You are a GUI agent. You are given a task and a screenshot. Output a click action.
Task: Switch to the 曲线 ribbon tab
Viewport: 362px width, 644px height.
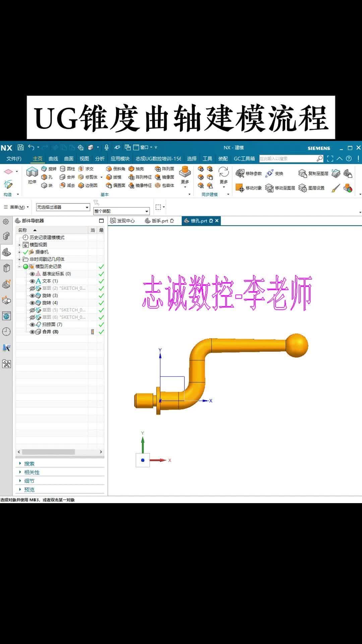pos(53,159)
